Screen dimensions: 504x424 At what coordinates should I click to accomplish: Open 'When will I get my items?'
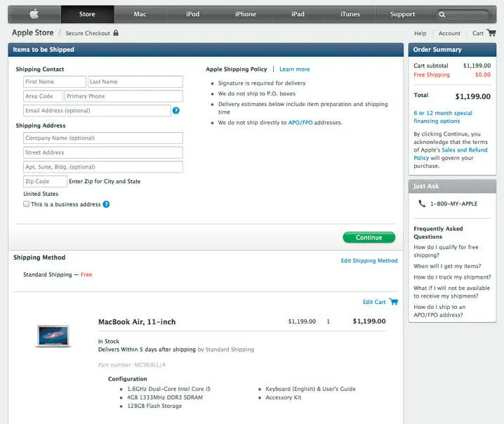coord(447,266)
